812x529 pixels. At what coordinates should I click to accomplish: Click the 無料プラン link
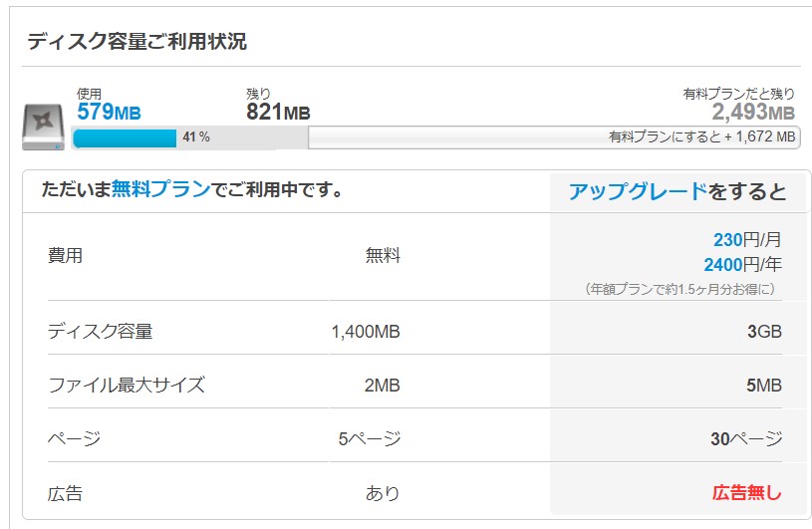[159, 189]
